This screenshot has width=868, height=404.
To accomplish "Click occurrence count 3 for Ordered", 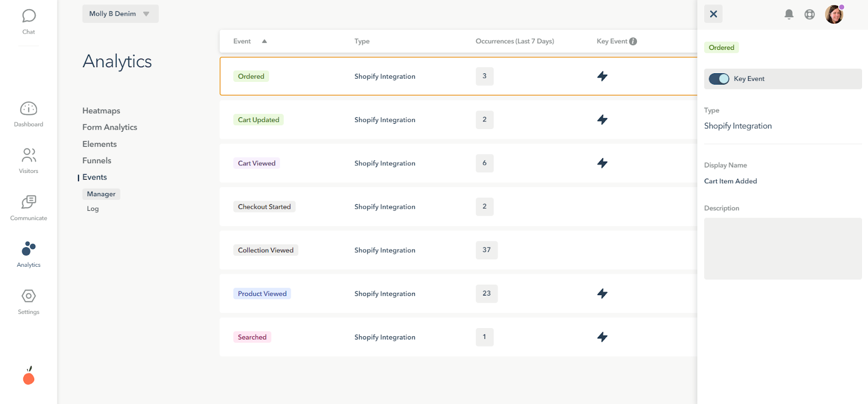I will pos(484,76).
